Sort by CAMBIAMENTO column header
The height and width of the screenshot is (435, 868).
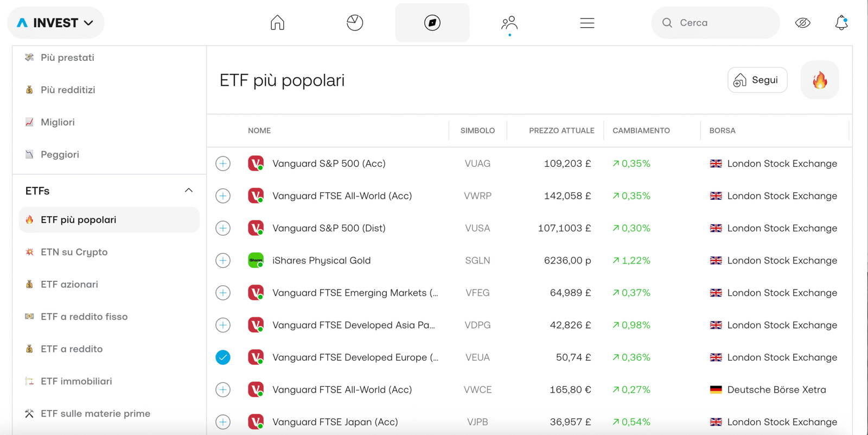coord(641,131)
